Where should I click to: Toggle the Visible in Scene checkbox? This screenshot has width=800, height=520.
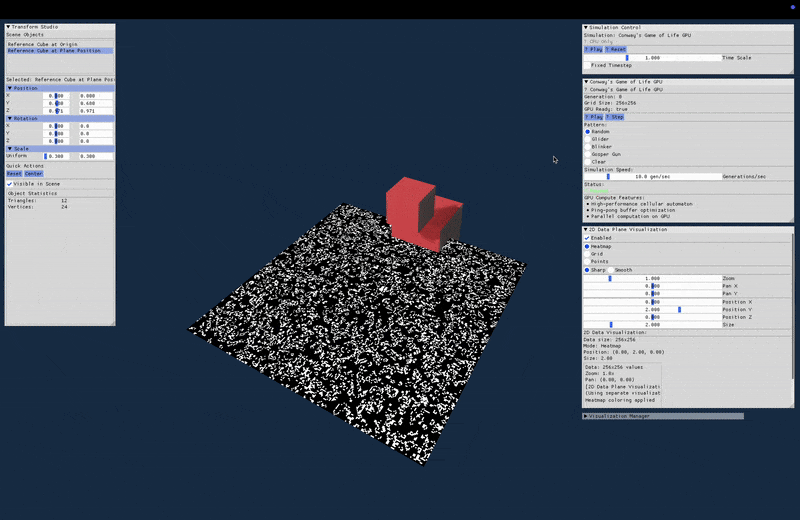click(9, 184)
